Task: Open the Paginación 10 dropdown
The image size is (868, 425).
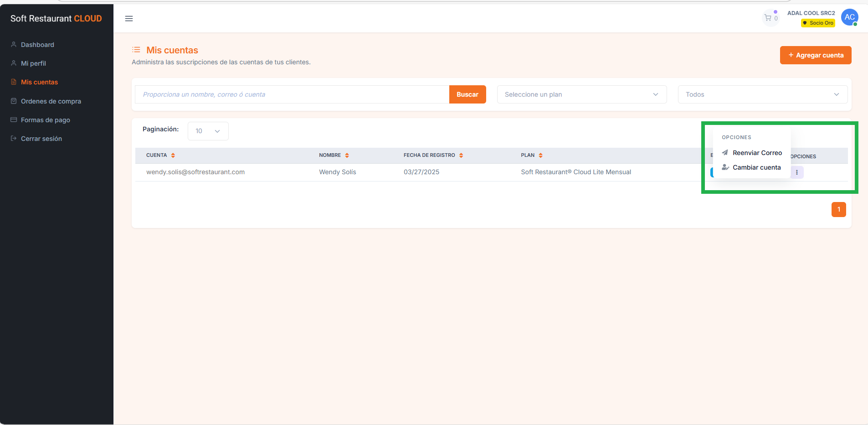Action: (208, 131)
